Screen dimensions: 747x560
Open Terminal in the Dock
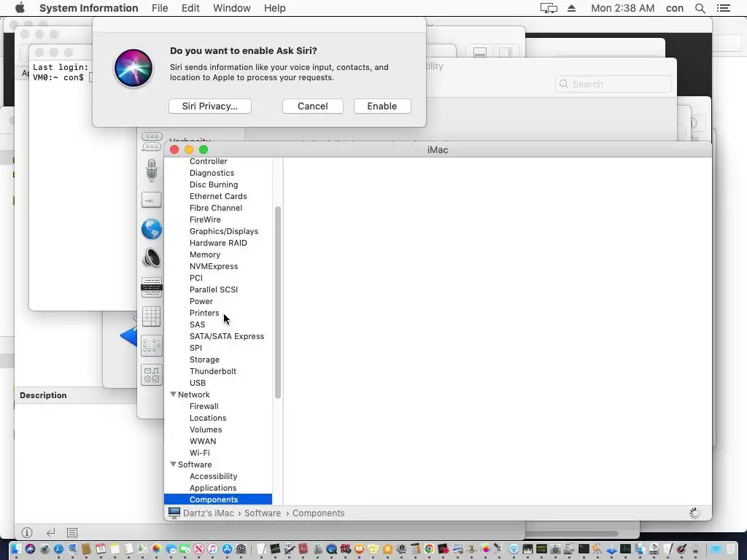(584, 548)
